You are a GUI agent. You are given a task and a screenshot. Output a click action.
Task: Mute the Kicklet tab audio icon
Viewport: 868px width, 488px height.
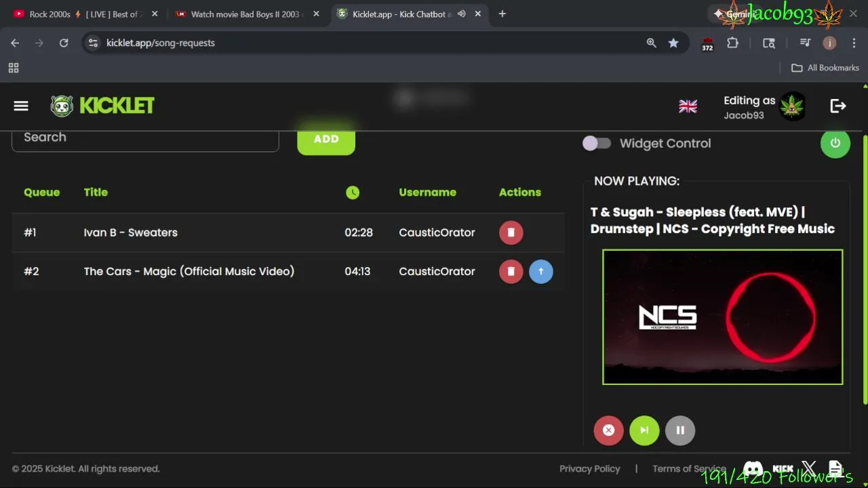(x=462, y=14)
